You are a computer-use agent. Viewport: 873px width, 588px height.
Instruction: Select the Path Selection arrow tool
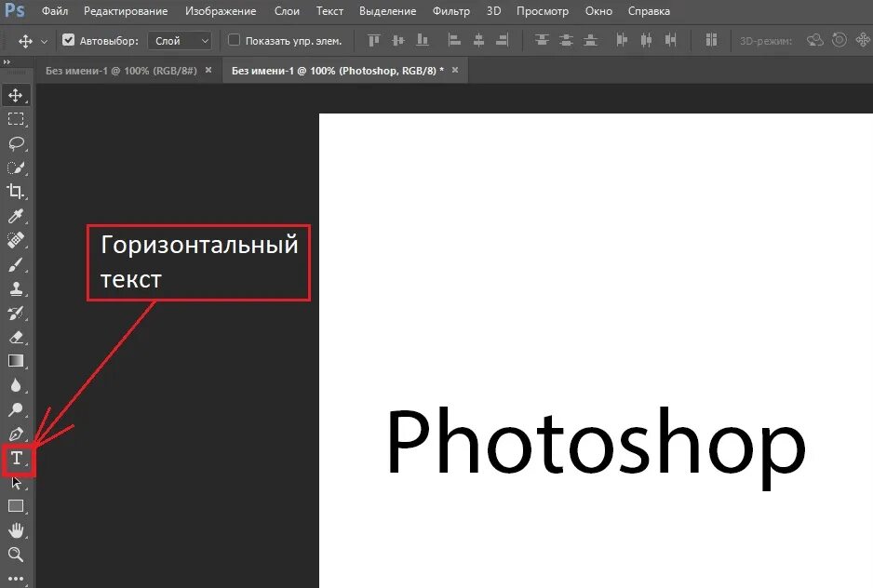click(x=16, y=482)
